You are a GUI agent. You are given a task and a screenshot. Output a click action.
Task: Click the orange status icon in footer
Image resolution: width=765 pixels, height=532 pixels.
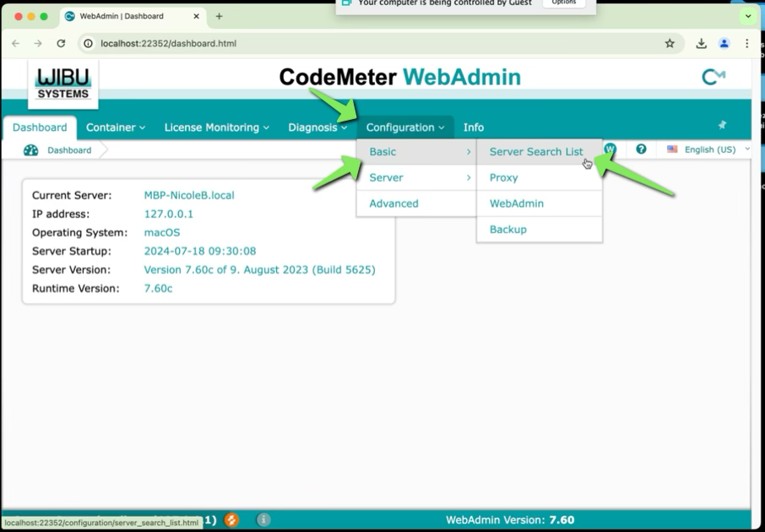coord(231,519)
